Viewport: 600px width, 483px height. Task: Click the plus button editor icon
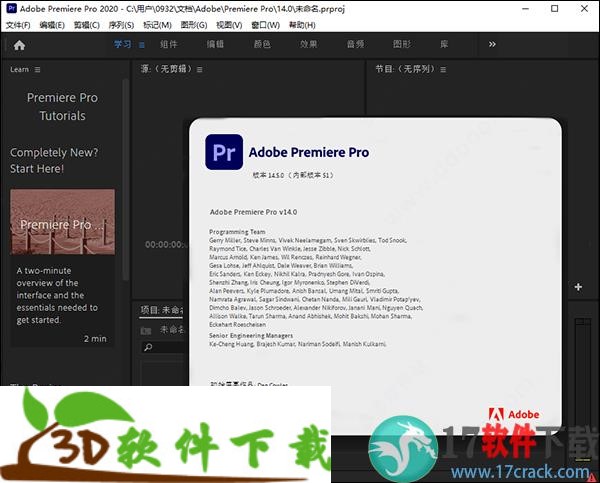[578, 287]
